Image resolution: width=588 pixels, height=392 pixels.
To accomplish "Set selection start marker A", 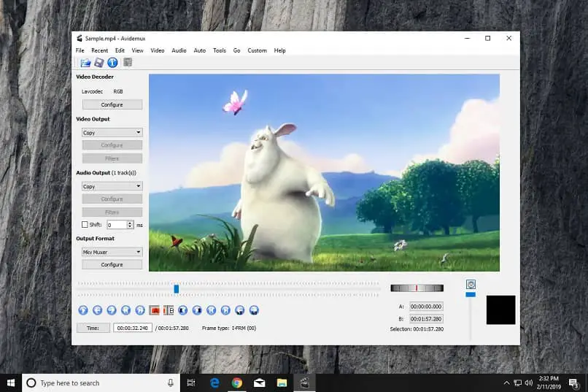I will pos(154,310).
